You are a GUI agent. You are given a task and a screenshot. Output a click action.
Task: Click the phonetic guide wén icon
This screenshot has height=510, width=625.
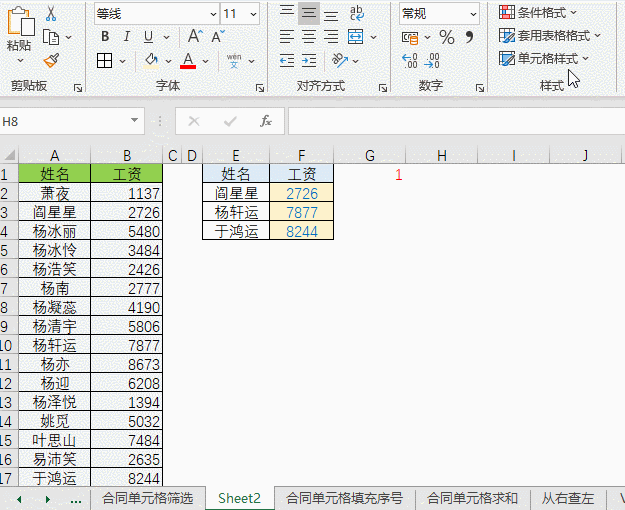point(234,61)
